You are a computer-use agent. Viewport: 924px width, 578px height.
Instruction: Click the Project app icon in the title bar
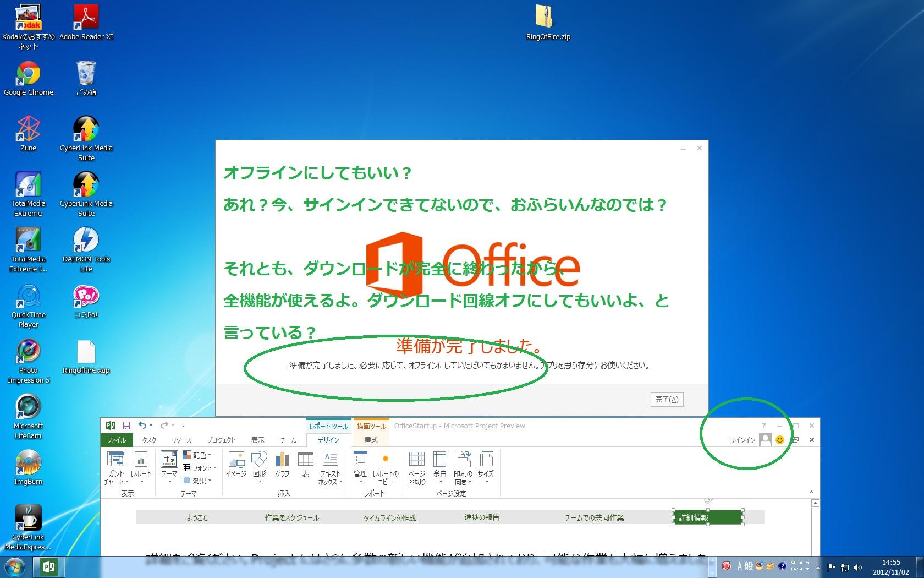coord(111,426)
